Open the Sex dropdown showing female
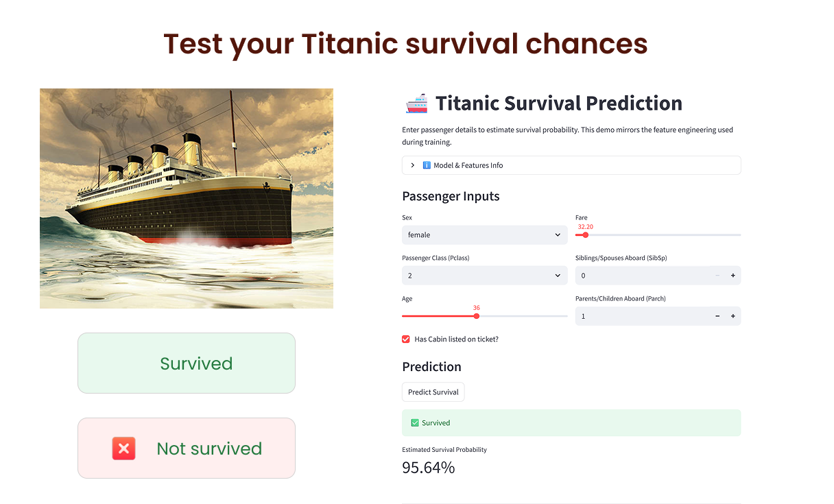 point(485,235)
